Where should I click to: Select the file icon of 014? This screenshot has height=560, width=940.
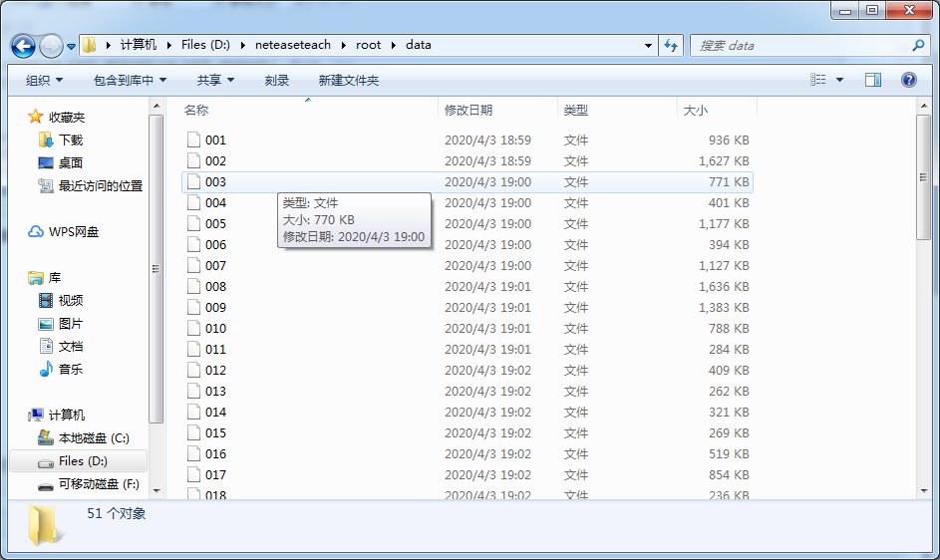pos(193,412)
